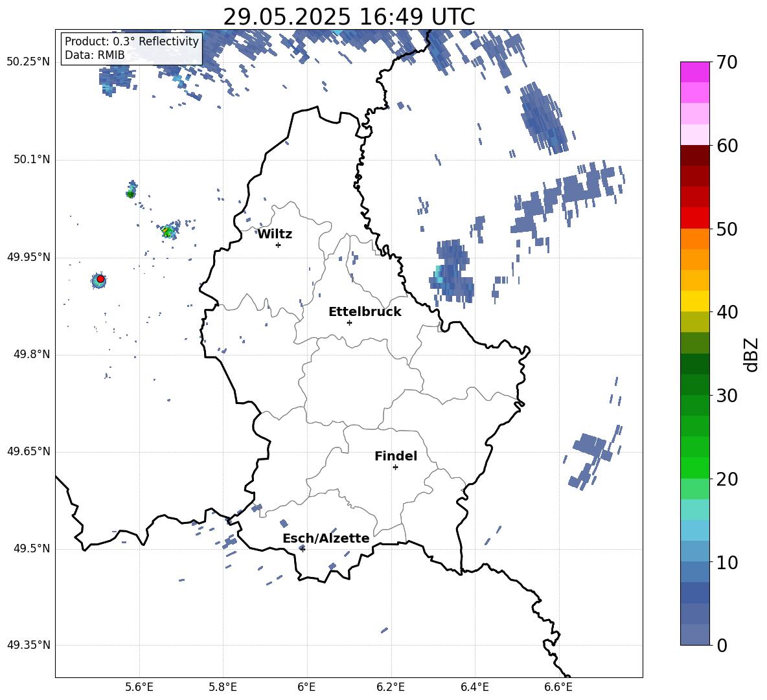Click the Wiltz station cross marker

(278, 245)
